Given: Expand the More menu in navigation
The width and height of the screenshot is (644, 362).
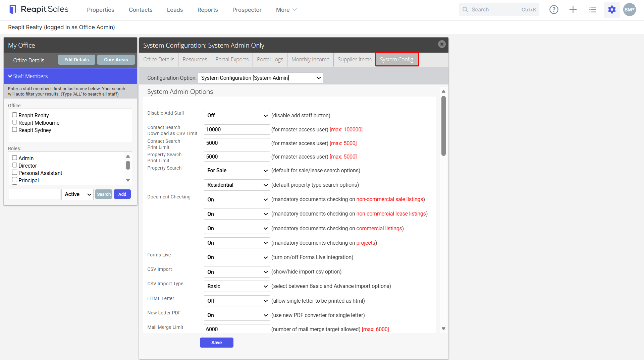Looking at the screenshot, I should point(286,10).
